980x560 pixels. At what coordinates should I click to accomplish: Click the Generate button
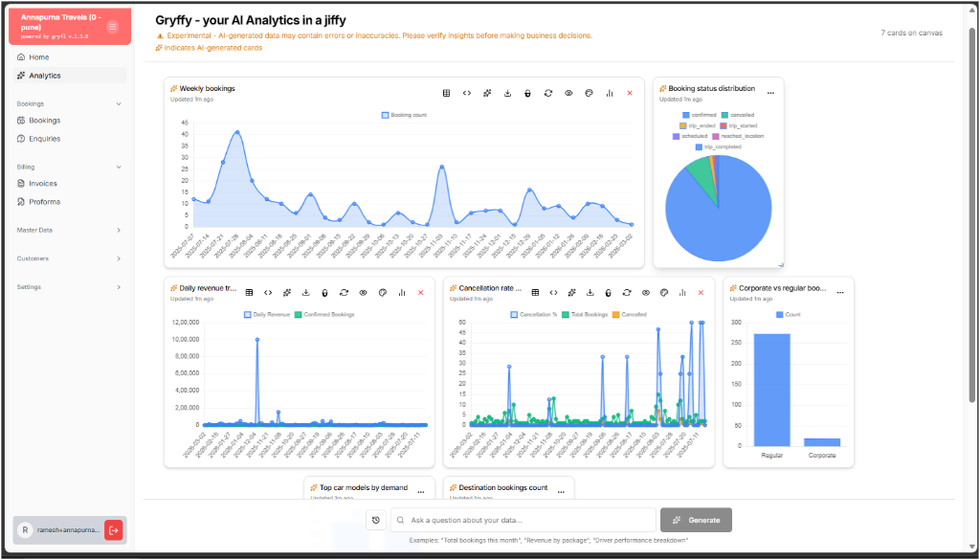[696, 520]
